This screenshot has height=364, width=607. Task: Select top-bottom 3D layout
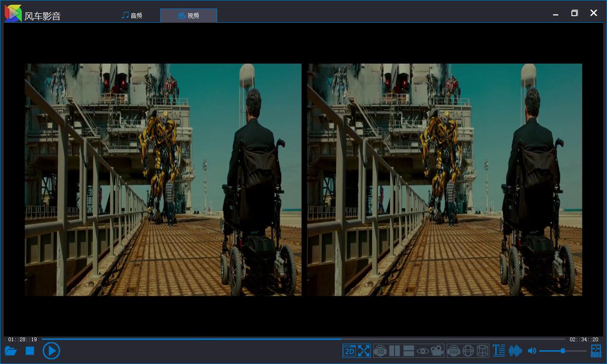click(x=409, y=351)
